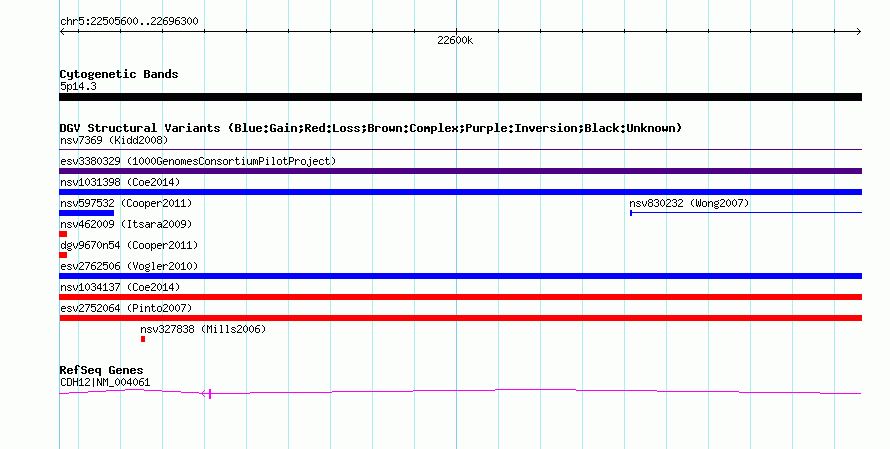Viewport: 890px width, 449px height.
Task: Open nsv462009 (Itsara2009) variant label
Action: coord(126,224)
